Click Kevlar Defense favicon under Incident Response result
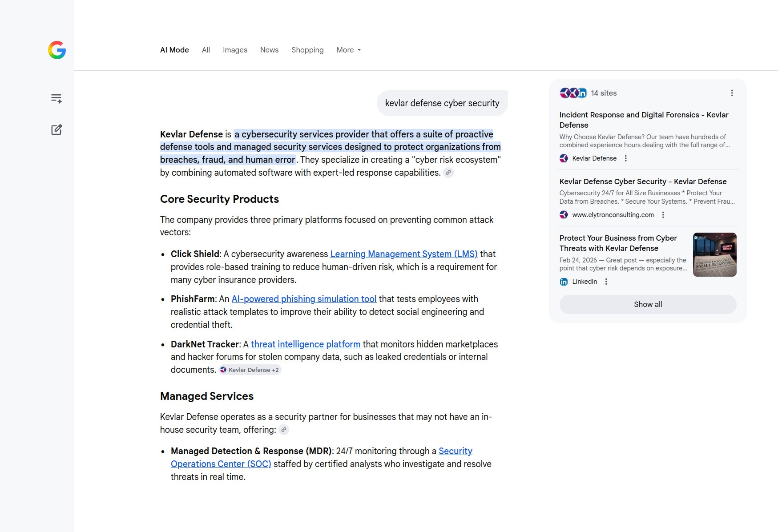The width and height of the screenshot is (778, 532). 564,158
